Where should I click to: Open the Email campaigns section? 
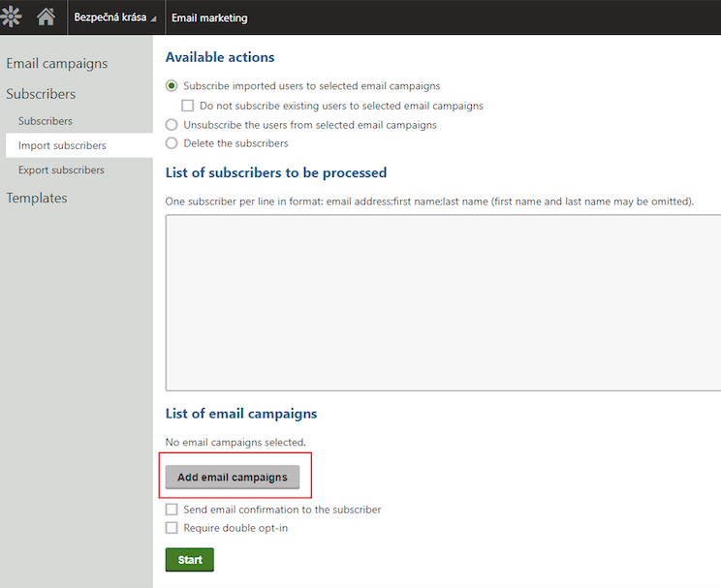coord(57,64)
